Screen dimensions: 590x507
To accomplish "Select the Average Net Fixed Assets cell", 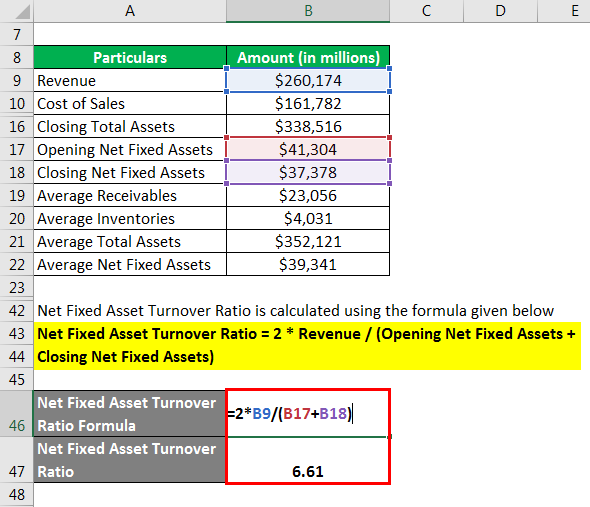I will (130, 264).
